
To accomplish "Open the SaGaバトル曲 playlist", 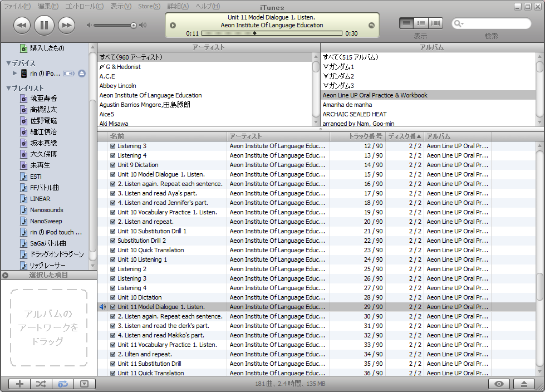I will coord(48,243).
